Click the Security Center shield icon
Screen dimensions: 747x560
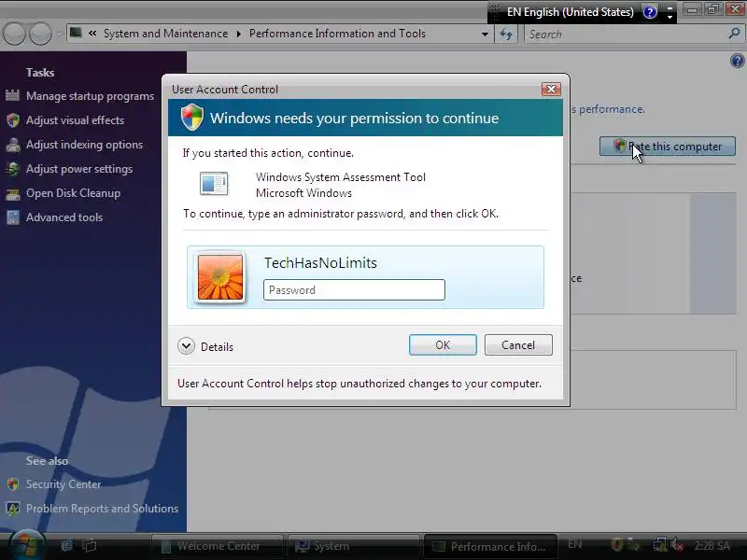13,484
